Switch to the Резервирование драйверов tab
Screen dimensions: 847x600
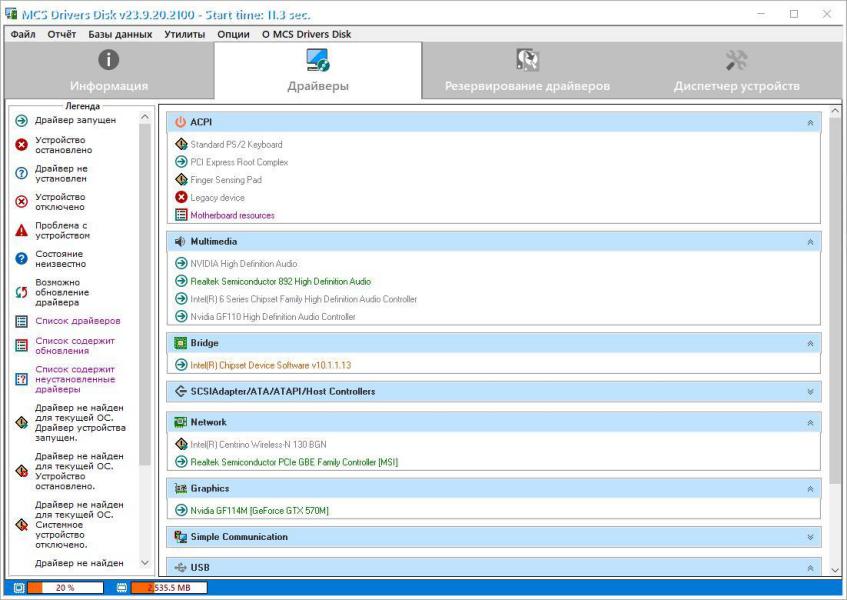tap(527, 71)
